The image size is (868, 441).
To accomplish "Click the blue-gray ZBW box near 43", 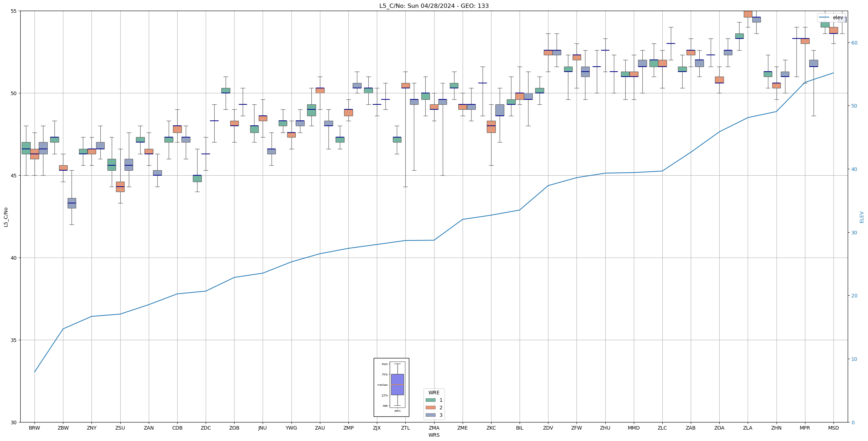I will tap(72, 203).
